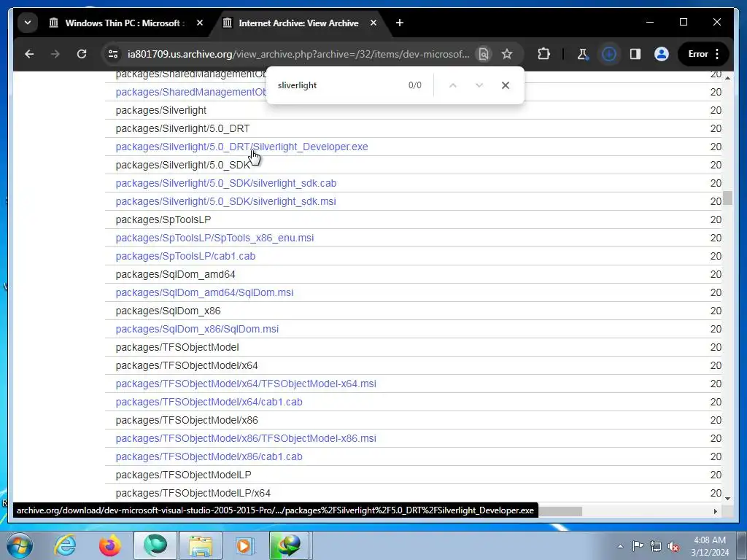Open the tab search dropdown arrow
Viewport: 747px width, 560px height.
pos(28,23)
